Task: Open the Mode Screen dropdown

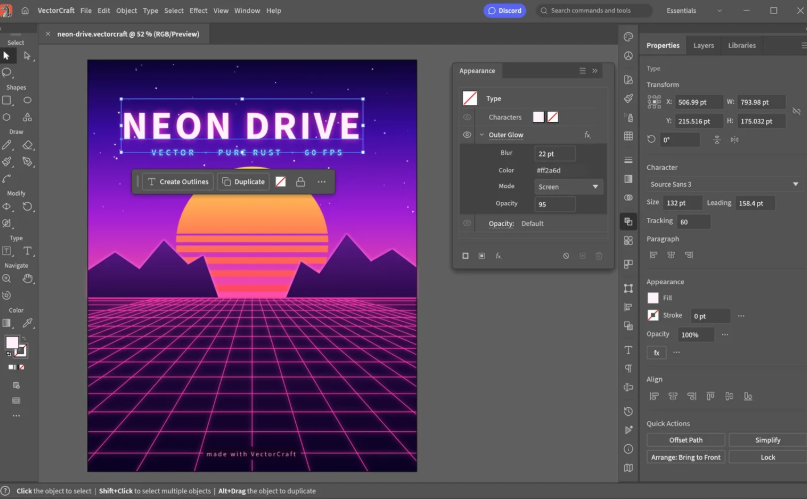Action: [x=569, y=187]
